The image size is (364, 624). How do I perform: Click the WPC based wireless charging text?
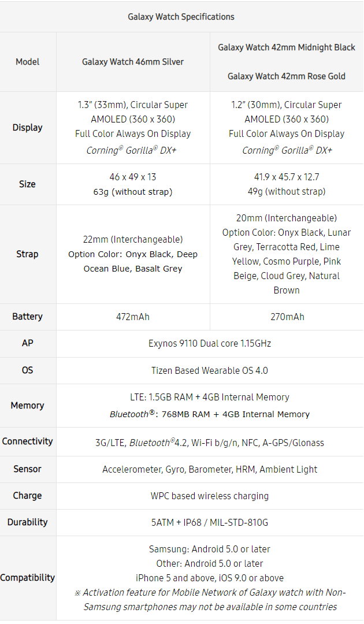click(x=210, y=496)
